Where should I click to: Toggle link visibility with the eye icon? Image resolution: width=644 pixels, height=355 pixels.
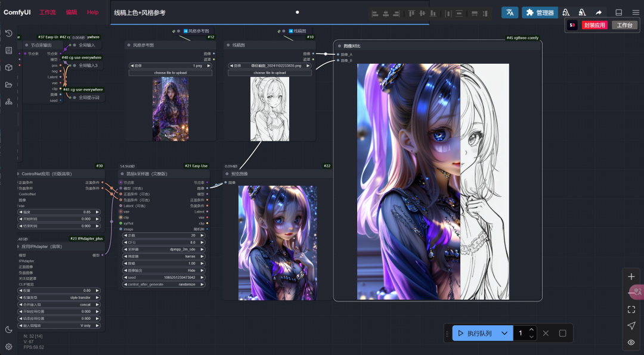(x=631, y=342)
